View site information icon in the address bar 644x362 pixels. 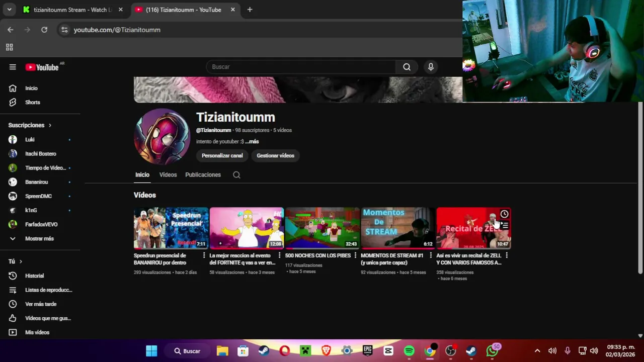coord(64,30)
